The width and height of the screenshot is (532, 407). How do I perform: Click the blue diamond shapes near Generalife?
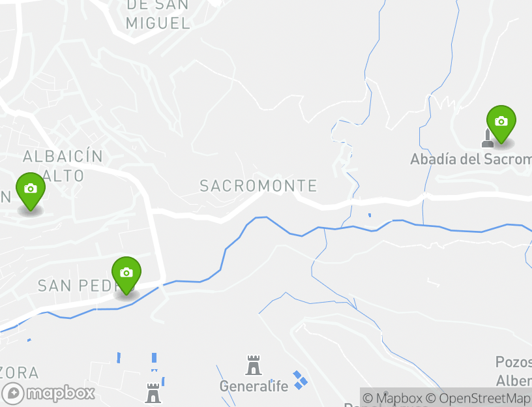coord(300,380)
